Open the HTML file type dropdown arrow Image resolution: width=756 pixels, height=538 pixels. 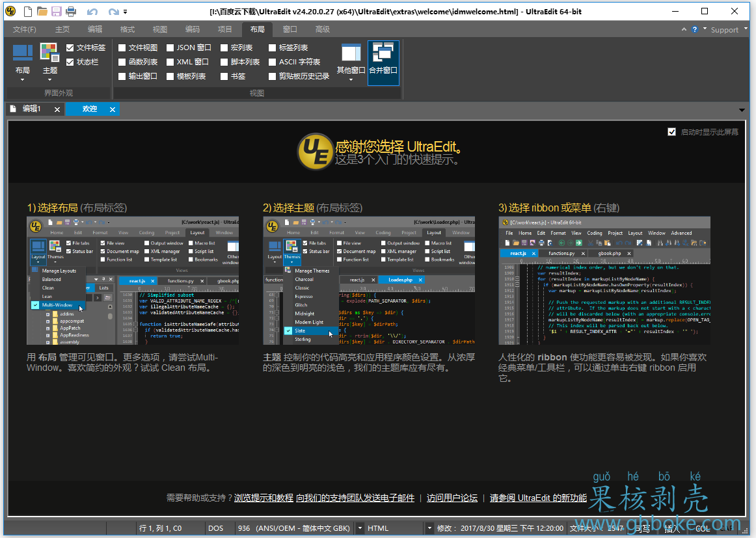[429, 528]
